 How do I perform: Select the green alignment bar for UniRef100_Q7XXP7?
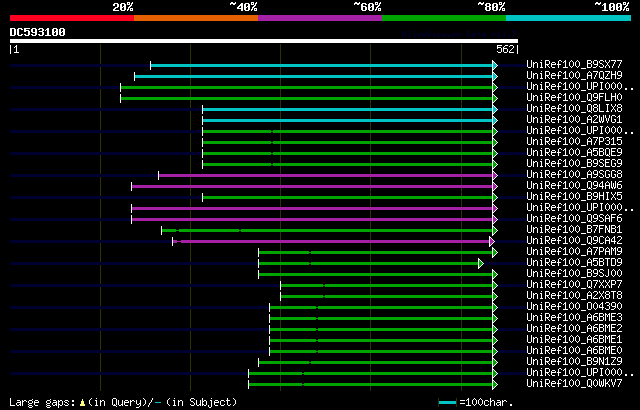[387, 286]
